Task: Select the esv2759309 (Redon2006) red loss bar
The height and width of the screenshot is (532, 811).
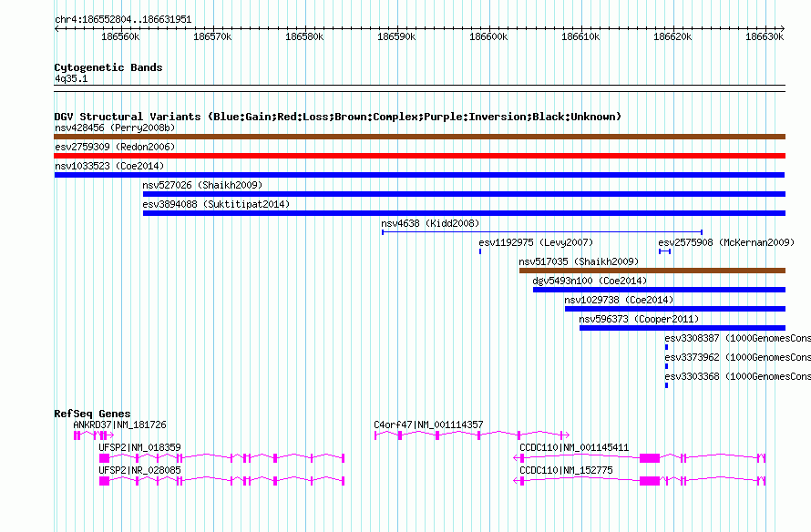Action: click(419, 156)
